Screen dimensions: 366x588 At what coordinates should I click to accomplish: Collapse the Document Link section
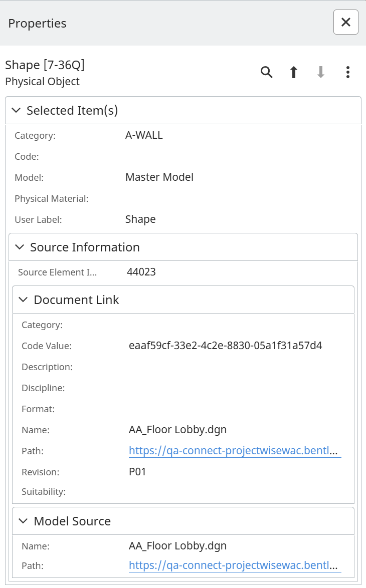[x=23, y=300]
